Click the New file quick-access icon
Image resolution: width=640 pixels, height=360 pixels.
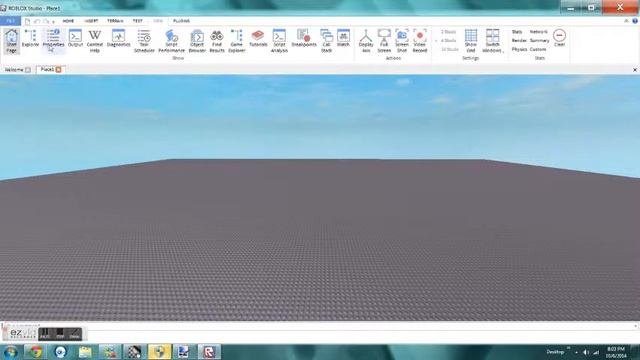click(27, 21)
